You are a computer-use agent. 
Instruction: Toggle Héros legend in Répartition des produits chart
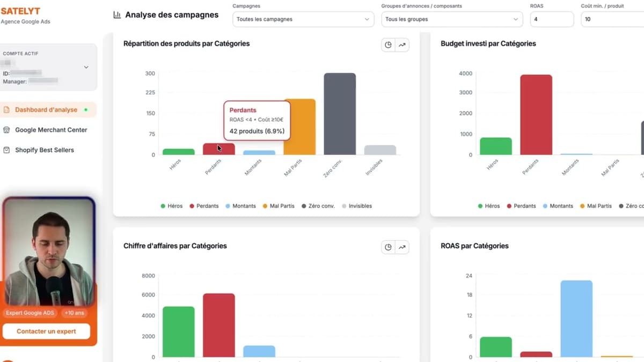[x=171, y=206]
